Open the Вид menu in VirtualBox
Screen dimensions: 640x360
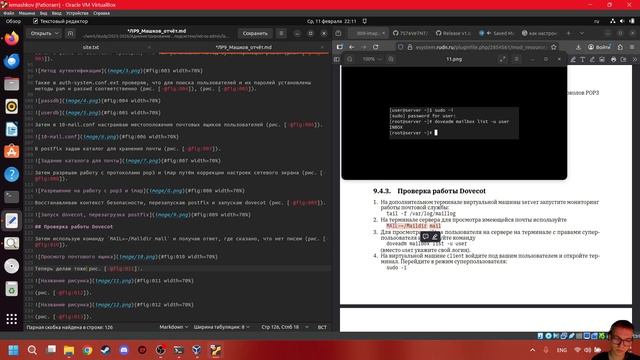(x=43, y=13)
